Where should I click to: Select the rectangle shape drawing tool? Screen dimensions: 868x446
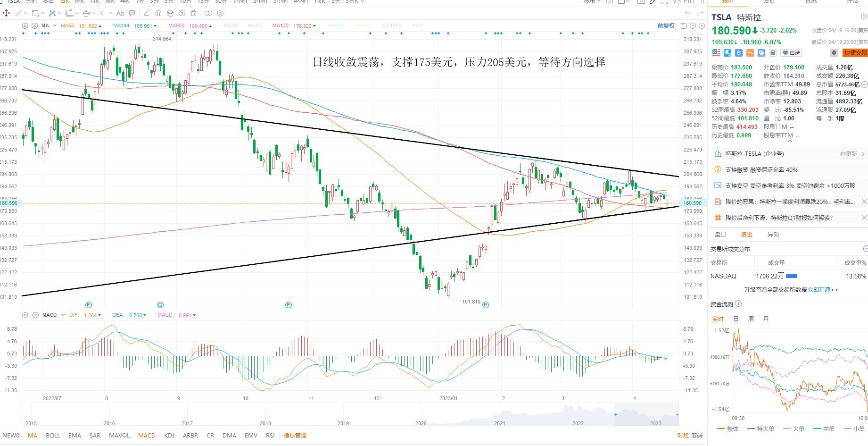tap(35, 13)
